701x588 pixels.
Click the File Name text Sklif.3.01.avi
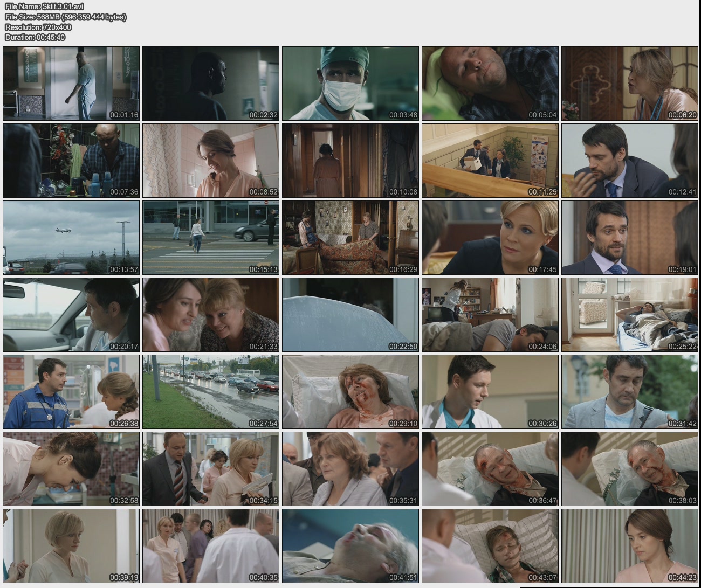(44, 6)
